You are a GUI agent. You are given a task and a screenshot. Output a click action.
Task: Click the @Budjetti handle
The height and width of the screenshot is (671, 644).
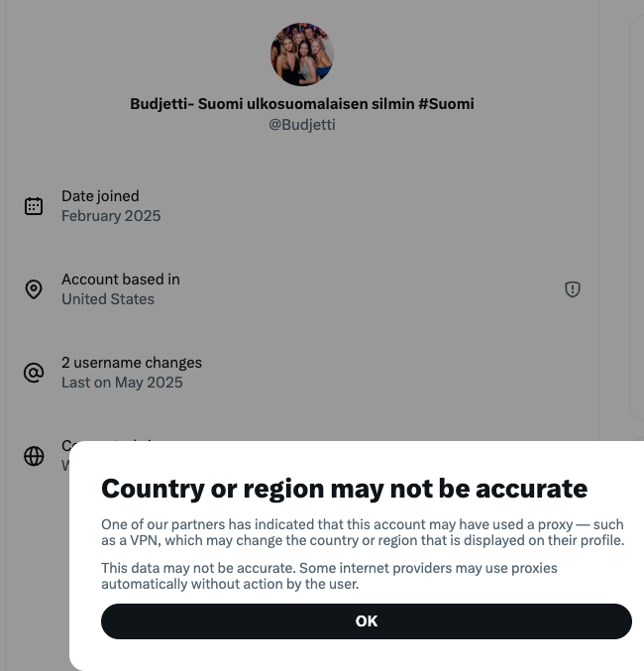click(302, 125)
